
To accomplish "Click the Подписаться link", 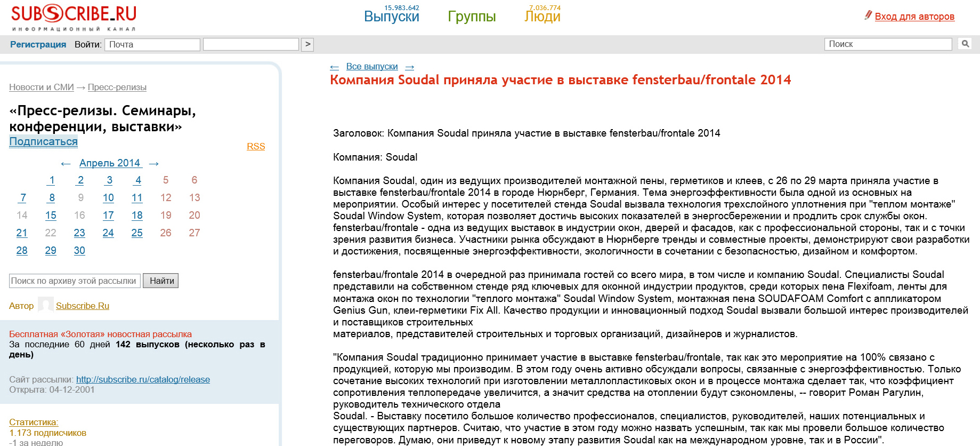I will pyautogui.click(x=44, y=141).
